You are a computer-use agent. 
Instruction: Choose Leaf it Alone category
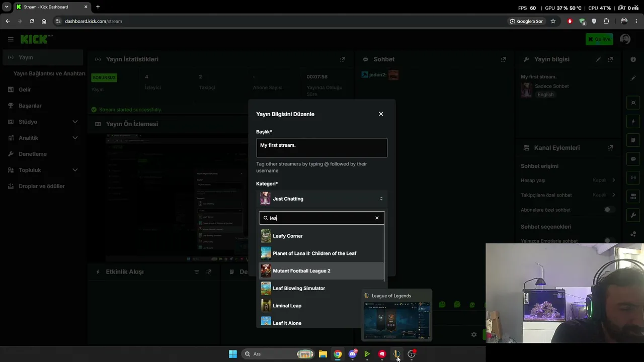(321, 322)
